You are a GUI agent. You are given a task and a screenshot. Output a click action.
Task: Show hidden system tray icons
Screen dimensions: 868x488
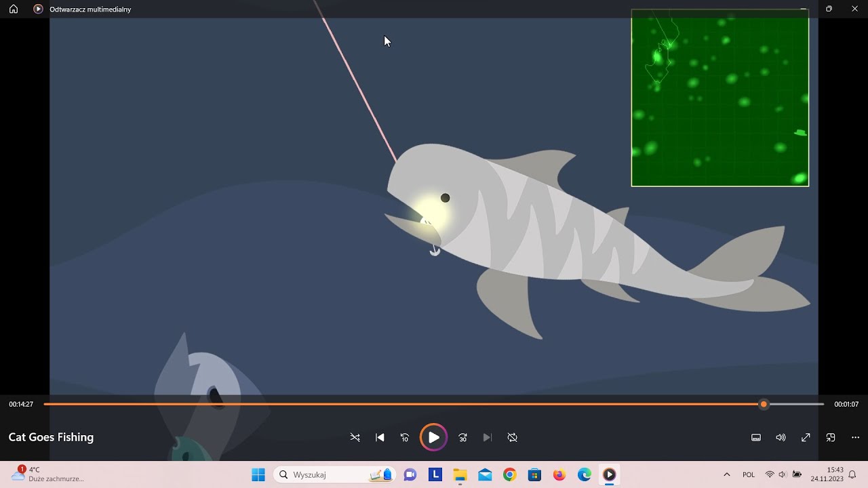click(x=727, y=474)
